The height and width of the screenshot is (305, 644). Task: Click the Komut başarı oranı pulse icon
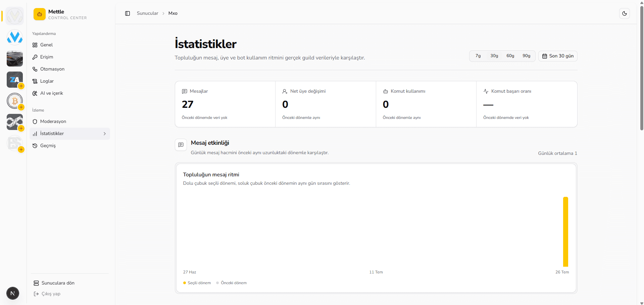pos(486,91)
